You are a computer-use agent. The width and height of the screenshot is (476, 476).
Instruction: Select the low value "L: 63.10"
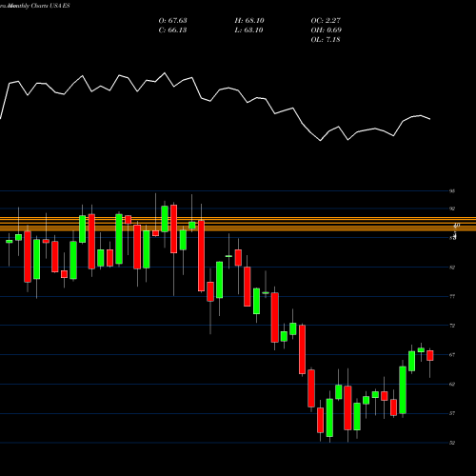pos(248,30)
